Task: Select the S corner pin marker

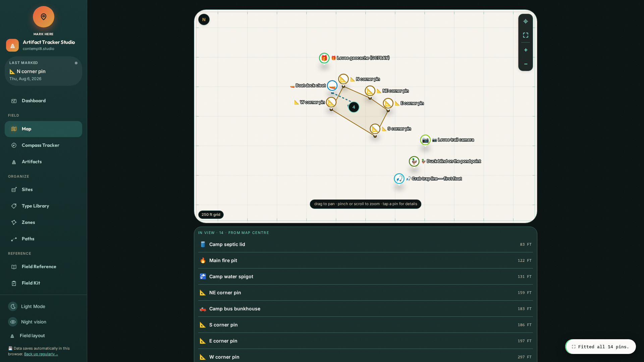Action: tap(375, 129)
